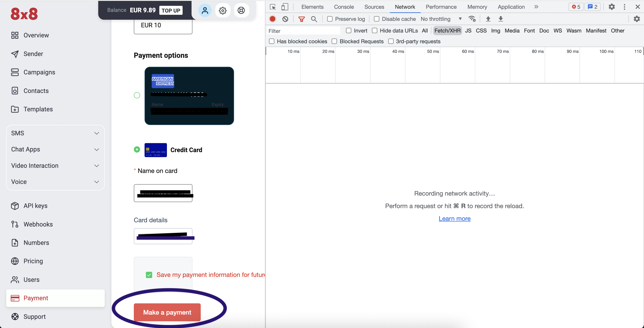Screen dimensions: 644x328
Task: Uncheck Save my payment information
Action: [x=149, y=275]
